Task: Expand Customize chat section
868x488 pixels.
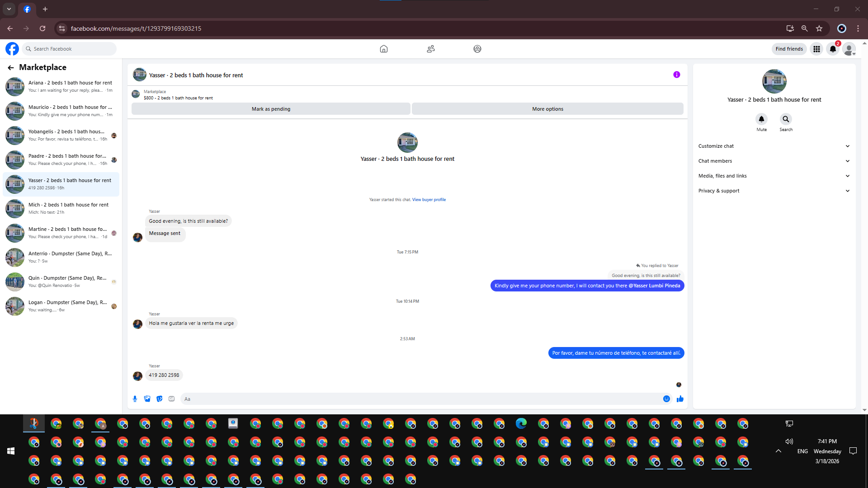Action: coord(774,146)
